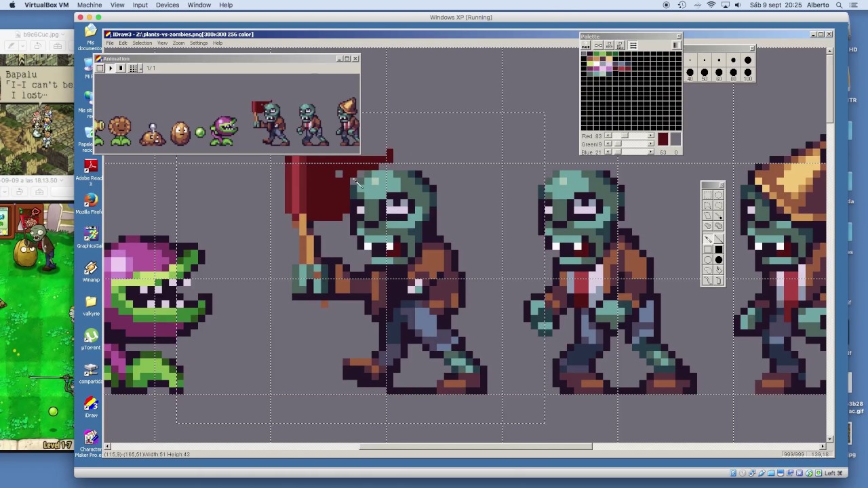Open the Zoom menu
Screen dimensions: 868x488
178,43
